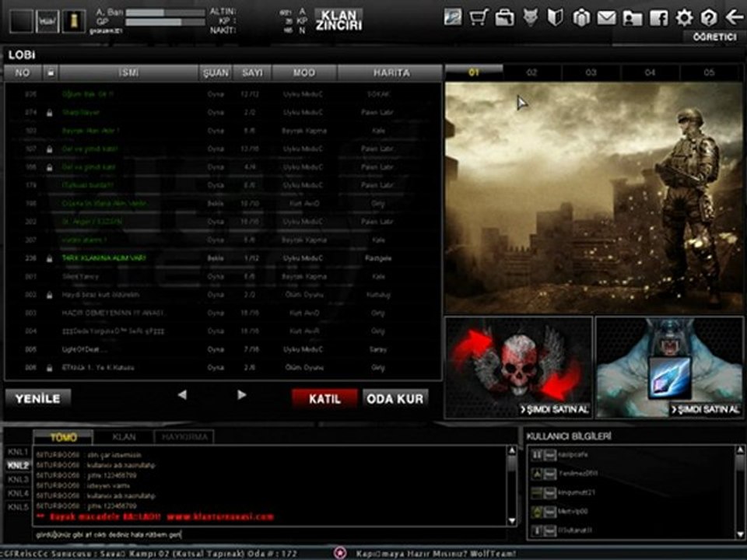The height and width of the screenshot is (560, 747).
Task: Click the round pink icon in status bar
Action: click(340, 553)
